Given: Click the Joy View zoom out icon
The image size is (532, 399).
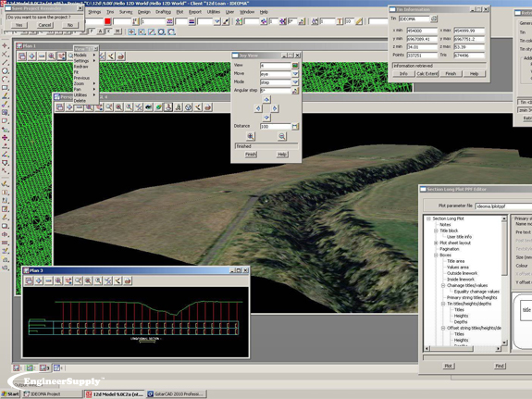Looking at the screenshot, I should [x=282, y=136].
